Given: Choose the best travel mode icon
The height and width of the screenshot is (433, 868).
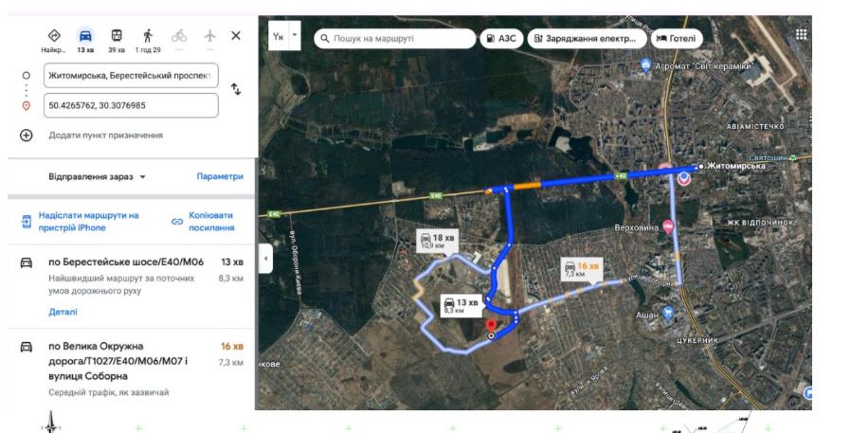Looking at the screenshot, I should point(54,35).
